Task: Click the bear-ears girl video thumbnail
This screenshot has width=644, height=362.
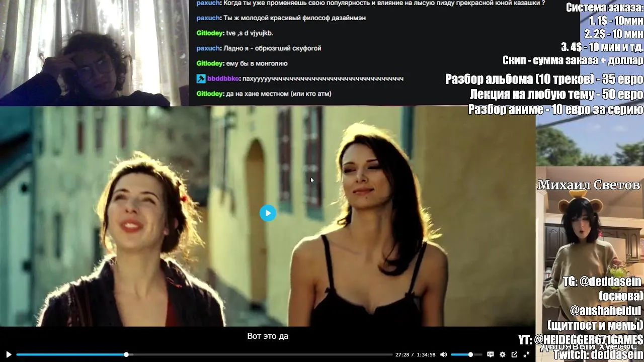Action: (590, 264)
